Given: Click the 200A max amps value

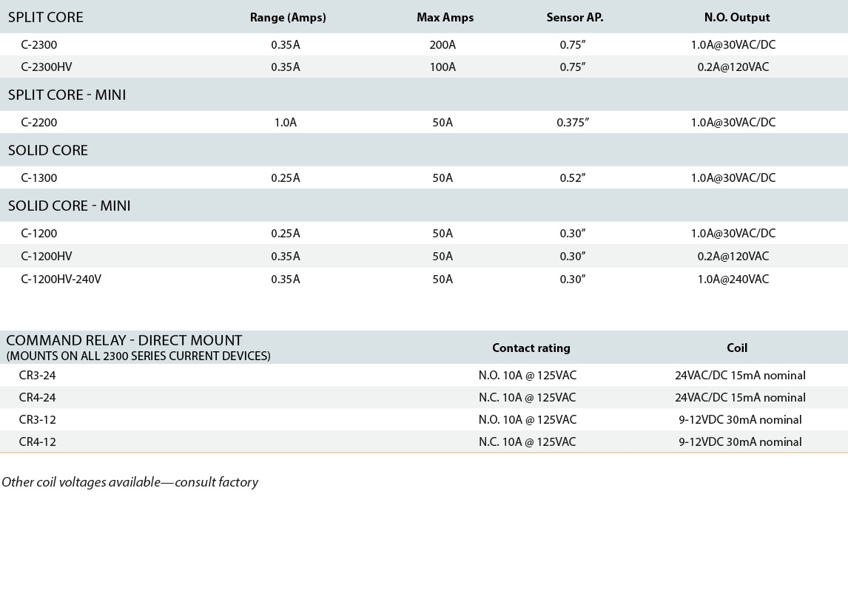Looking at the screenshot, I should click(442, 45).
